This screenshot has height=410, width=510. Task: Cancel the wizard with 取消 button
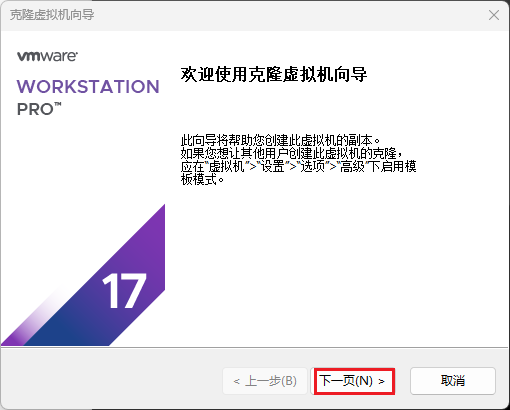pos(453,381)
